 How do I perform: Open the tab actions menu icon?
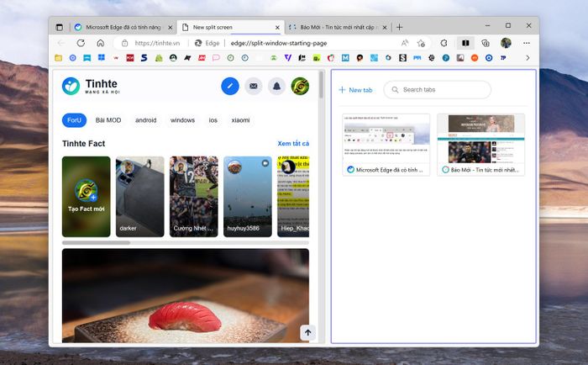coord(60,27)
